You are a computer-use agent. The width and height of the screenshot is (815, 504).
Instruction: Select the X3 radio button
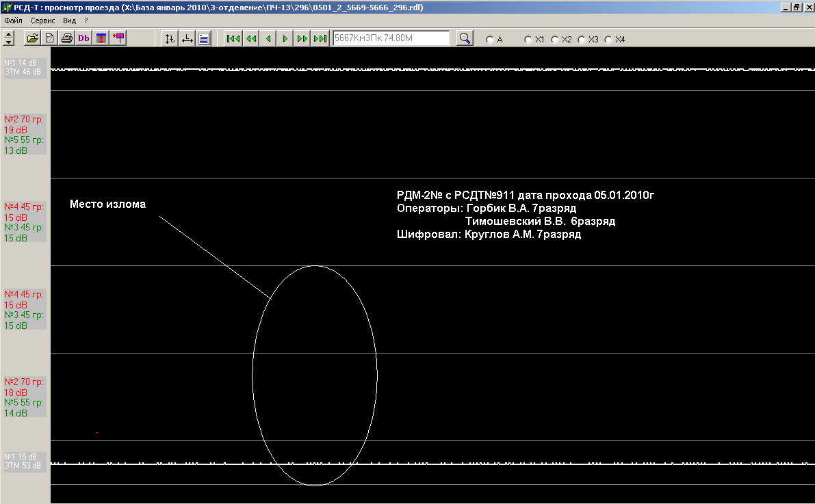click(582, 40)
